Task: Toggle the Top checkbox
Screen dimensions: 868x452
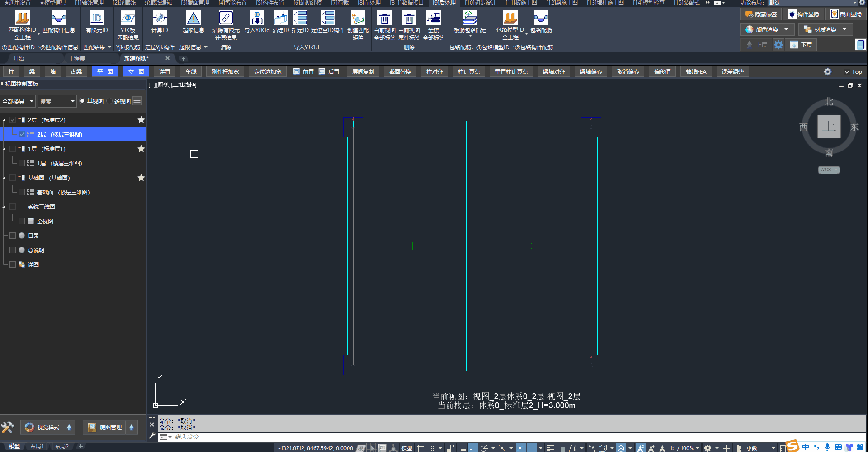Action: point(847,72)
